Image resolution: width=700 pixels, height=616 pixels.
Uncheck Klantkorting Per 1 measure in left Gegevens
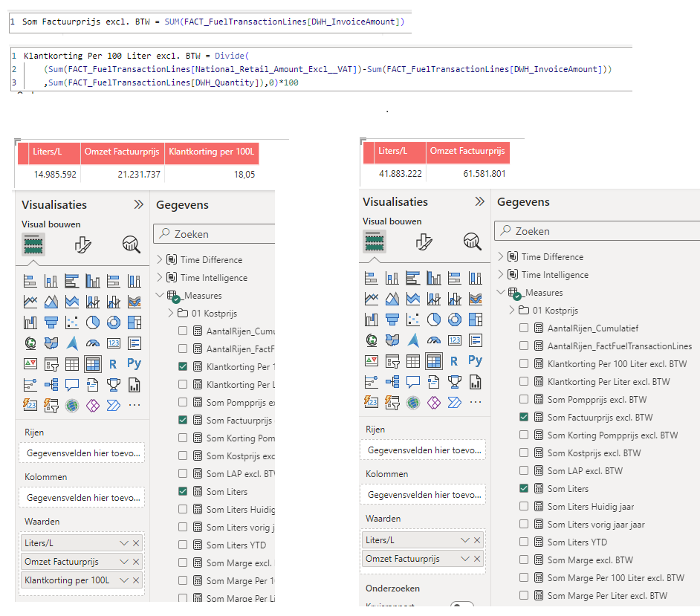click(183, 366)
